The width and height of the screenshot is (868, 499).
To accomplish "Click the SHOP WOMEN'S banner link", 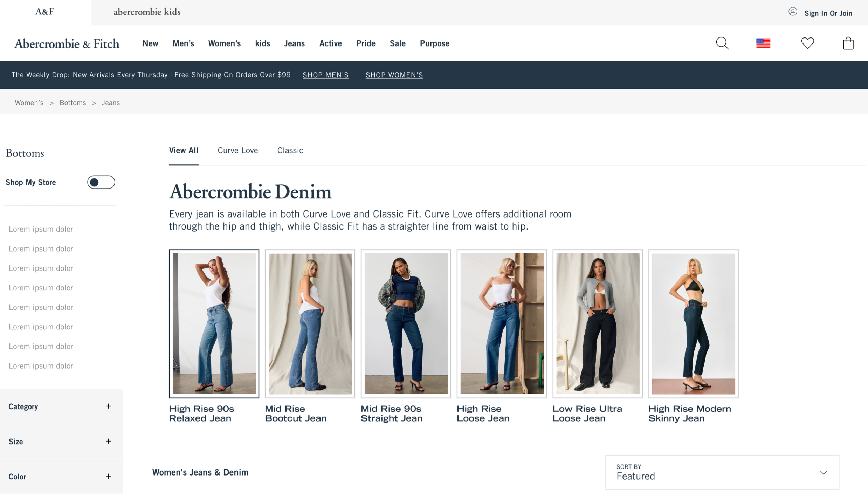I will click(x=394, y=75).
